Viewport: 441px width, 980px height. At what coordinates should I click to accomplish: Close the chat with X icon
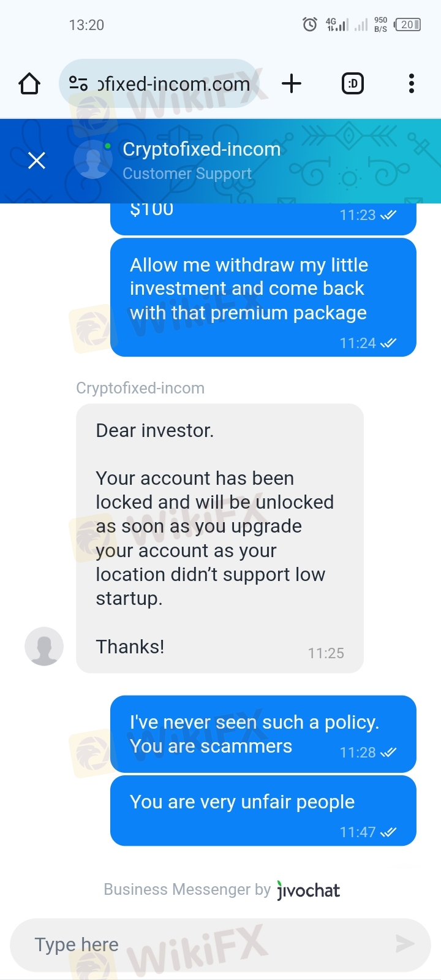point(37,161)
